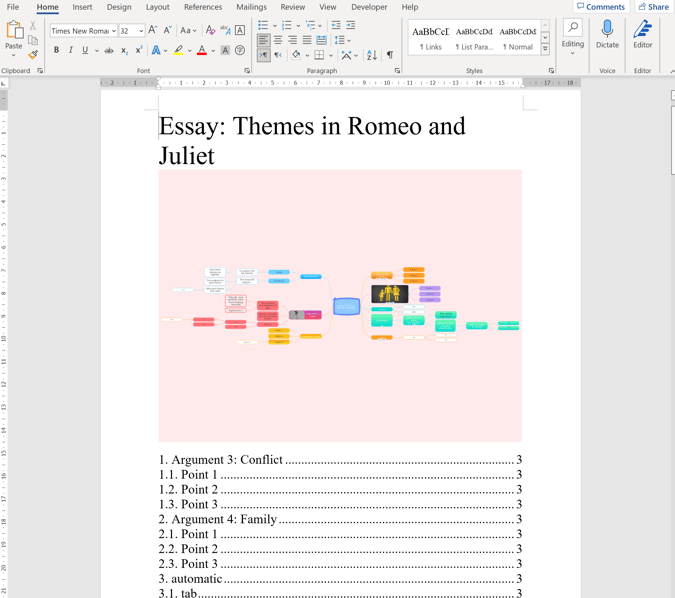Click the Argument 3: Conflict contents entry
Image resolution: width=675 pixels, height=598 pixels.
pos(340,460)
